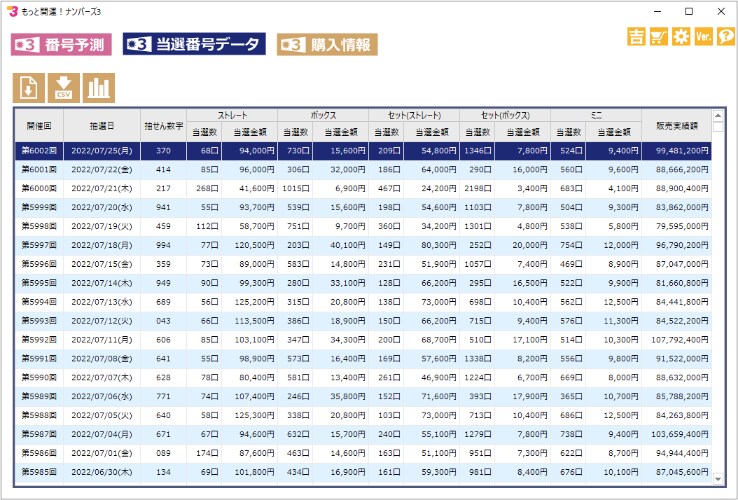Click the vertical scrollbar thumb
Image resolution: width=738 pixels, height=500 pixels.
pyautogui.click(x=718, y=127)
